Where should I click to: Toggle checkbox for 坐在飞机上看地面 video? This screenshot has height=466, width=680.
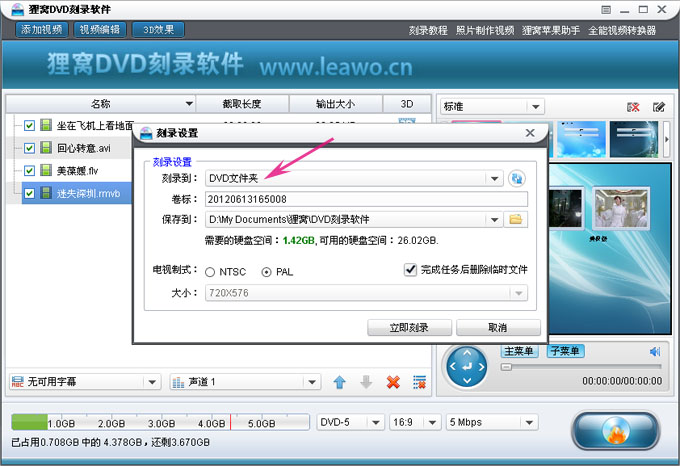tap(29, 125)
